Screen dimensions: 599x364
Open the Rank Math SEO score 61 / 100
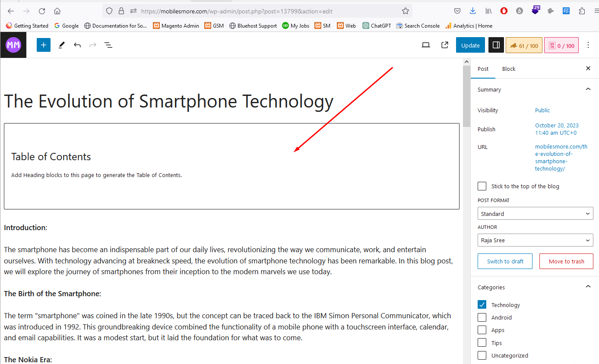(524, 45)
